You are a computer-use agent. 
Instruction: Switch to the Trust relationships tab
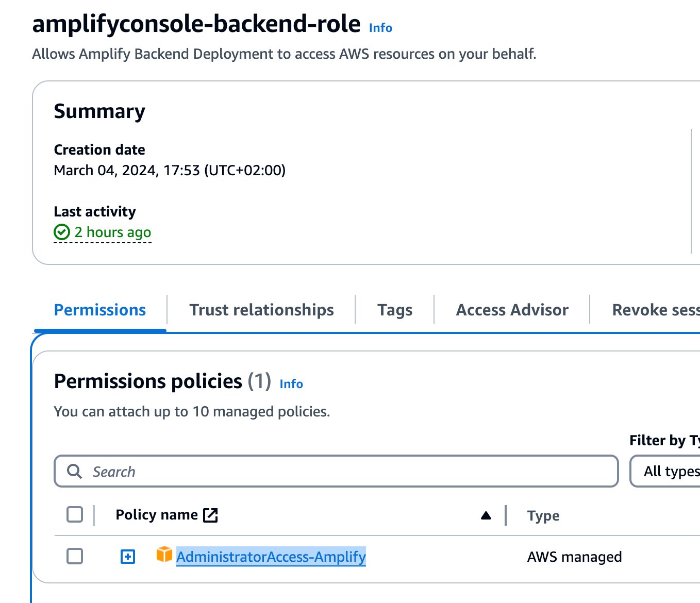261,310
